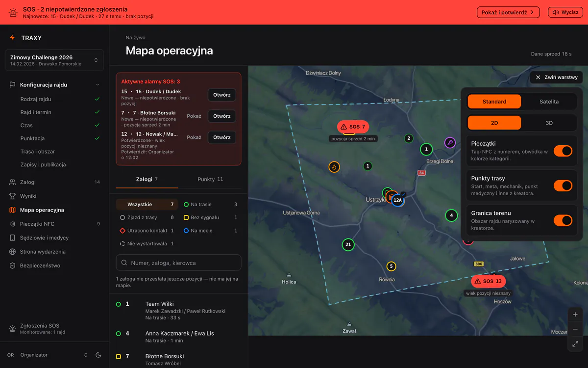Screen dimensions: 588x368
Task: Click the Pieczątki NFC signal icon
Action: (x=12, y=224)
